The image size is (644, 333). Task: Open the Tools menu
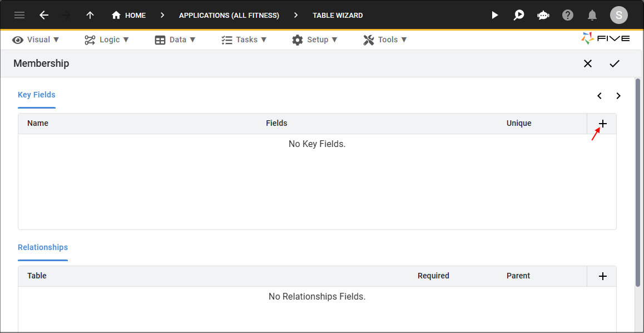click(385, 40)
